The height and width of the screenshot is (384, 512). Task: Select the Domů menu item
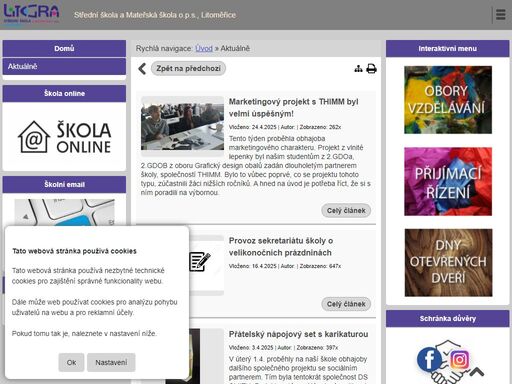64,48
